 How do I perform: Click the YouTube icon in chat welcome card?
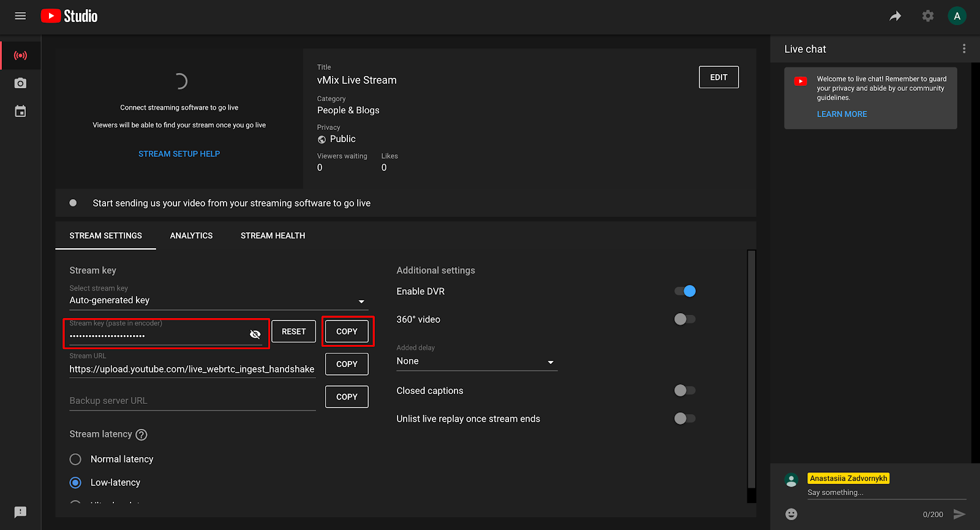point(801,81)
